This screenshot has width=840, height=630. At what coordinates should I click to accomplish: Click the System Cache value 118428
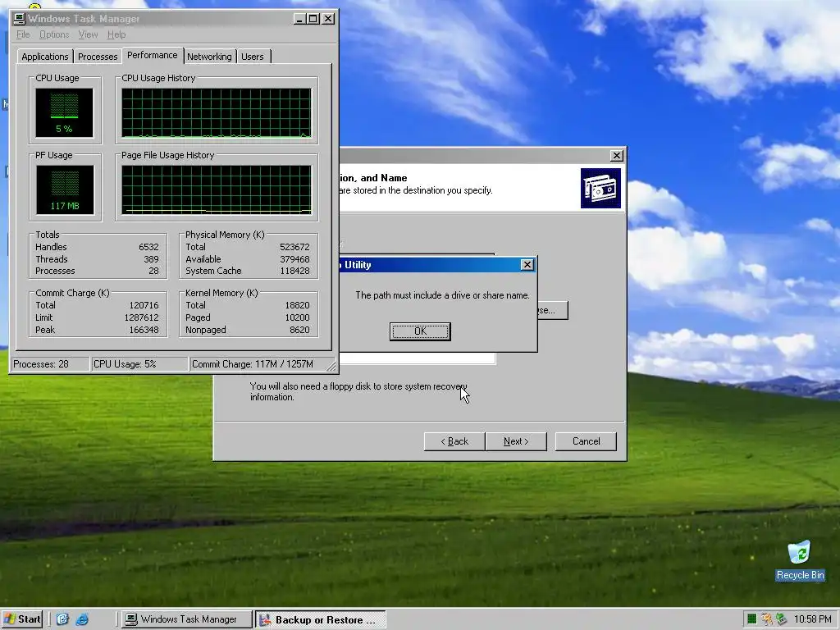pyautogui.click(x=294, y=271)
